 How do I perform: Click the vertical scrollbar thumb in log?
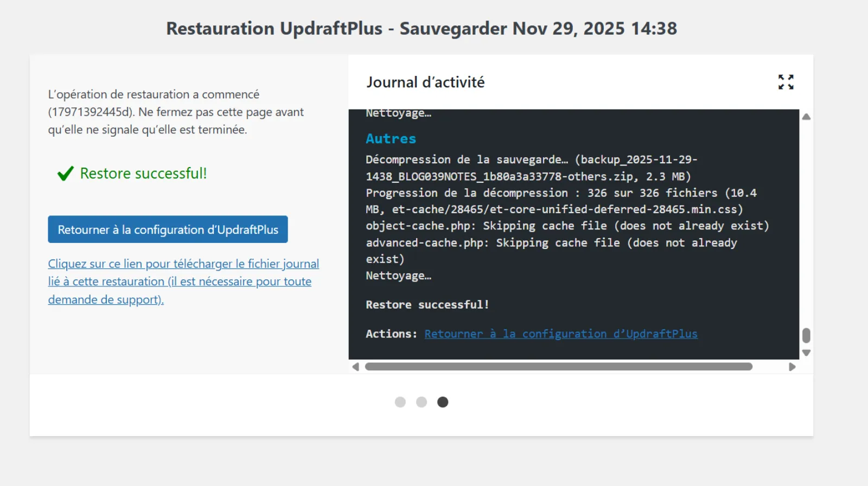click(806, 336)
